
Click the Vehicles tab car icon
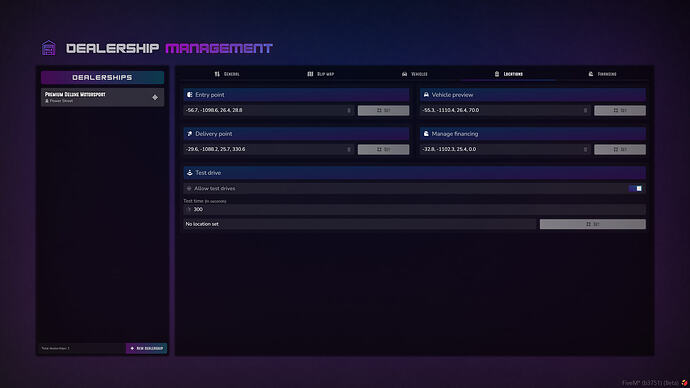click(x=404, y=74)
